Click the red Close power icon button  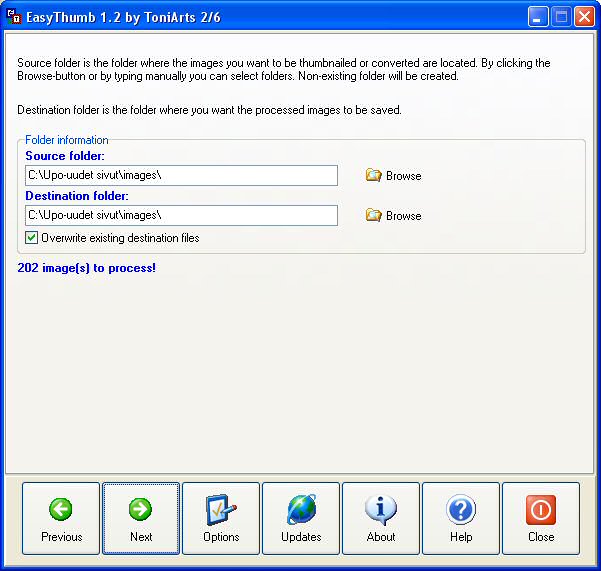pyautogui.click(x=541, y=518)
